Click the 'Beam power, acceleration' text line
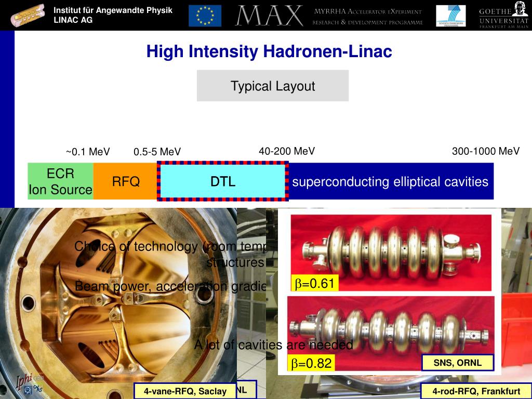This screenshot has width=532, height=399. point(170,286)
